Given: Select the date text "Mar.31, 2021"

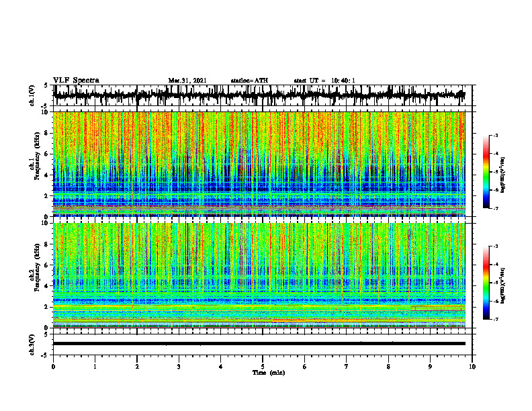Looking at the screenshot, I should tap(187, 81).
